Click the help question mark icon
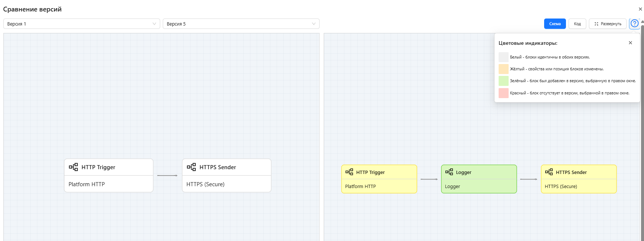This screenshot has height=241, width=644. click(634, 24)
